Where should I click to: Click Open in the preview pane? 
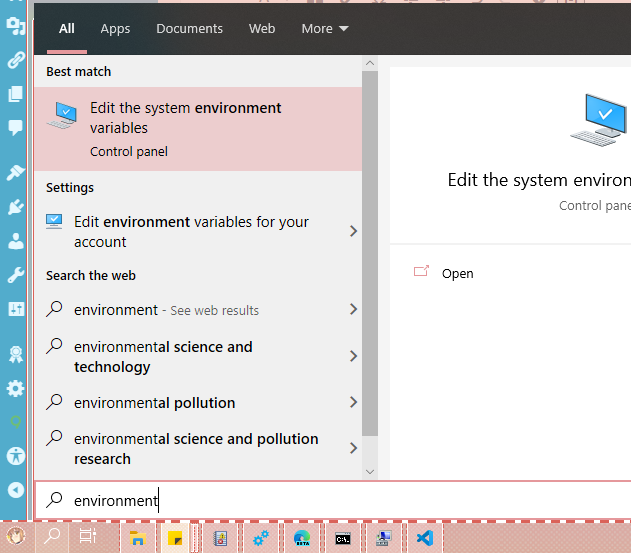458,274
